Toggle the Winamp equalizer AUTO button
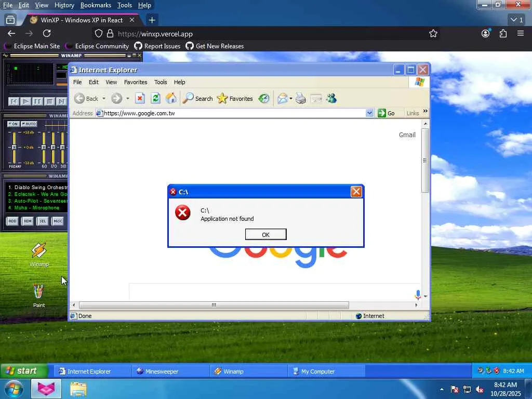Image resolution: width=532 pixels, height=399 pixels. (x=29, y=124)
